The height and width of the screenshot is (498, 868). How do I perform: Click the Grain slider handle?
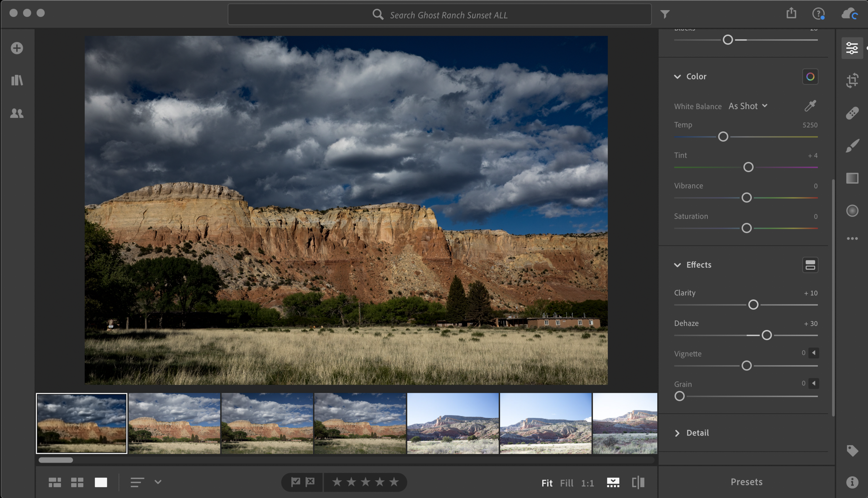[679, 396]
